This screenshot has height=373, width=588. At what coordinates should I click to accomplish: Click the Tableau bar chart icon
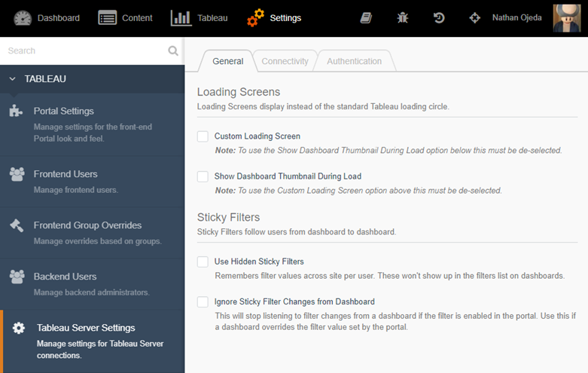click(x=181, y=18)
